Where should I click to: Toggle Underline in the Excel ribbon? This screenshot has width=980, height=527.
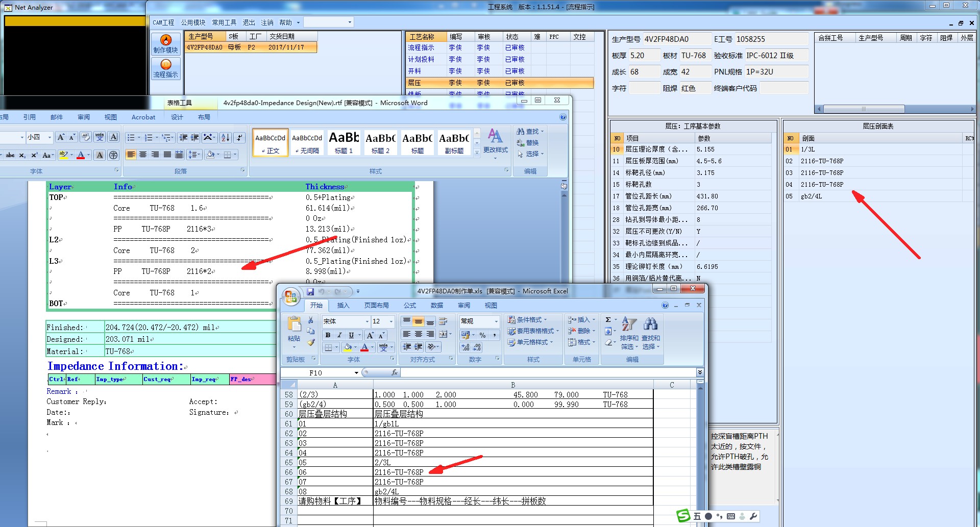tap(351, 335)
